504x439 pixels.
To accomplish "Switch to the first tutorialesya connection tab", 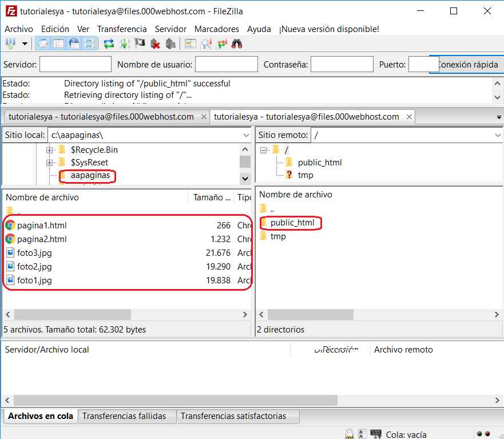I will coord(101,117).
